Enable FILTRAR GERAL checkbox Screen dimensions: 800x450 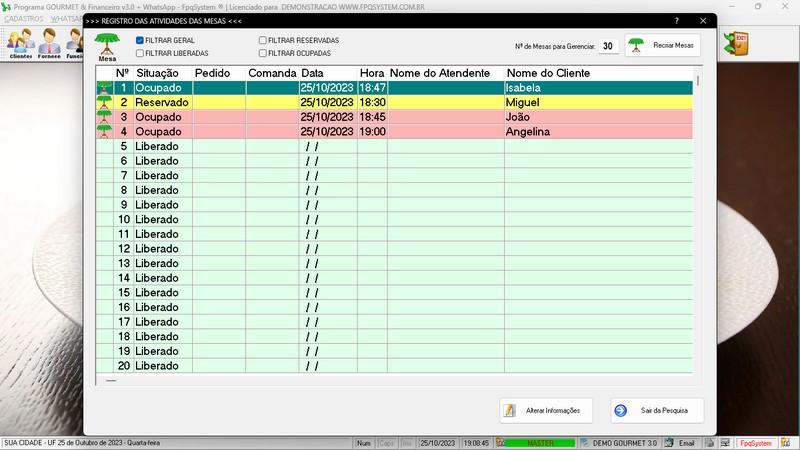point(139,40)
